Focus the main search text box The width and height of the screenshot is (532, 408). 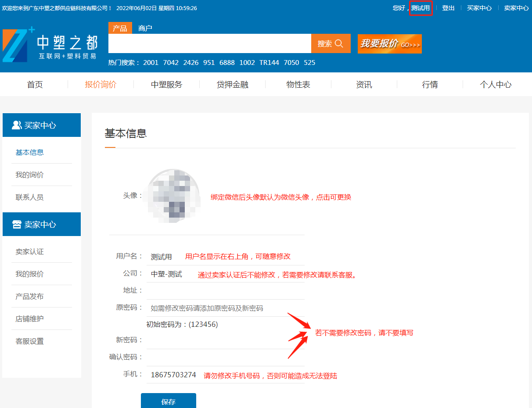[209, 43]
